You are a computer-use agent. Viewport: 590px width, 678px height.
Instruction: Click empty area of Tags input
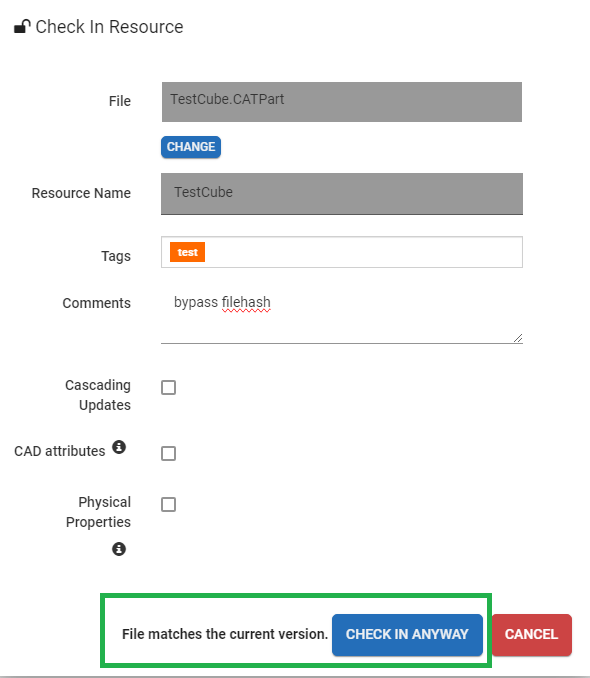(363, 252)
